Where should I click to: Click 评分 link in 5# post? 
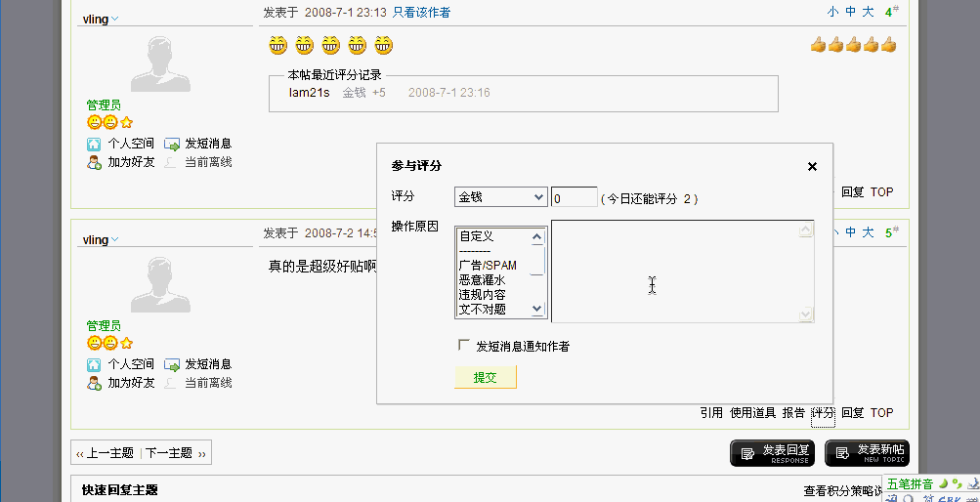point(823,413)
